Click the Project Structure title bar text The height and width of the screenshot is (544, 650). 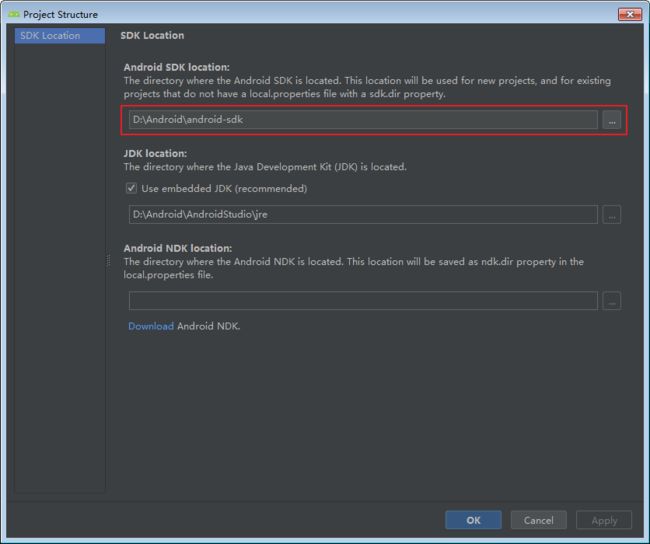click(x=61, y=15)
